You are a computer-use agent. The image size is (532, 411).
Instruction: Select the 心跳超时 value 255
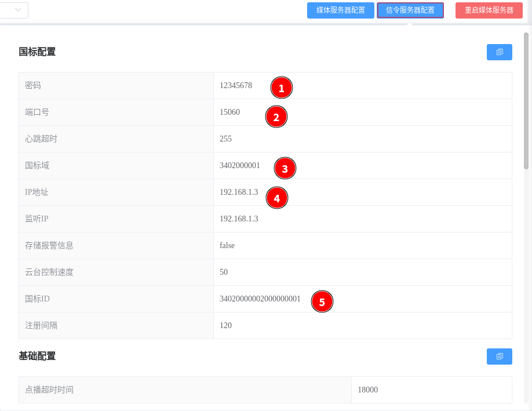[225, 139]
